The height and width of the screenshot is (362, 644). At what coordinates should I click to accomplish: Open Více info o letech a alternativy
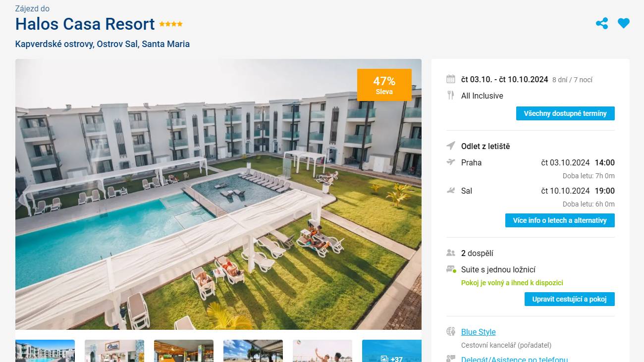coord(560,220)
